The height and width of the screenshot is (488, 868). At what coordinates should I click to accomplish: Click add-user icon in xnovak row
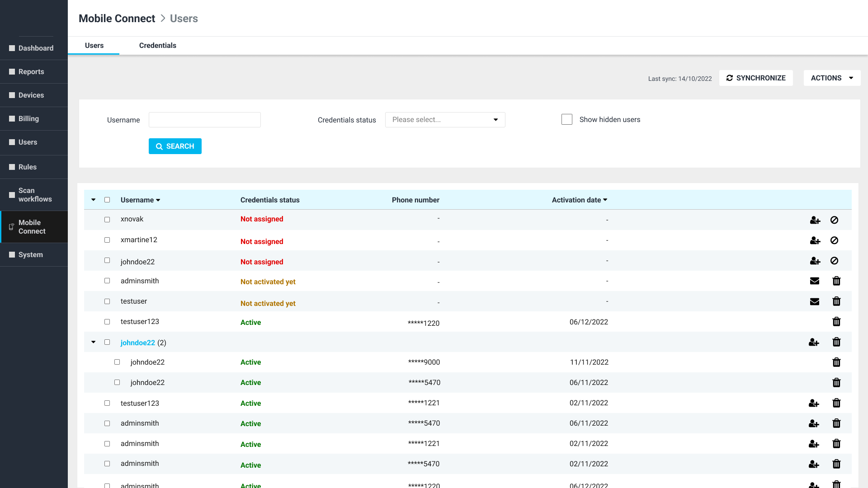(x=815, y=220)
